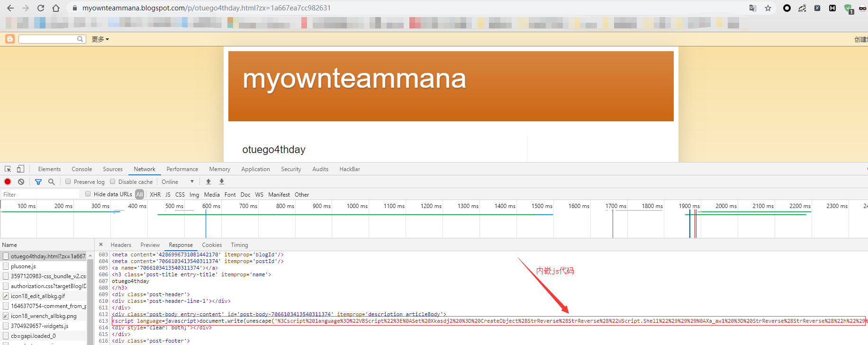The width and height of the screenshot is (868, 345).
Task: Bookmark this page with star icon
Action: pos(768,8)
